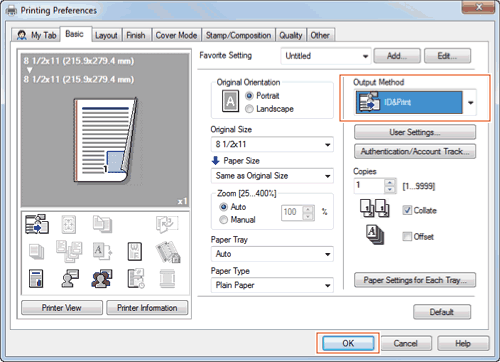The width and height of the screenshot is (500, 362).
Task: Click the person icon on My Tab
Action: (22, 35)
